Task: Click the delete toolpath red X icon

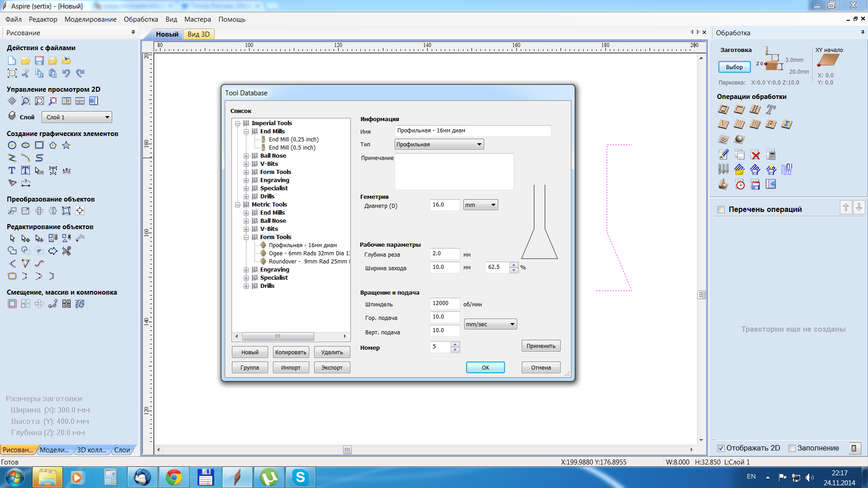Action: 755,155
